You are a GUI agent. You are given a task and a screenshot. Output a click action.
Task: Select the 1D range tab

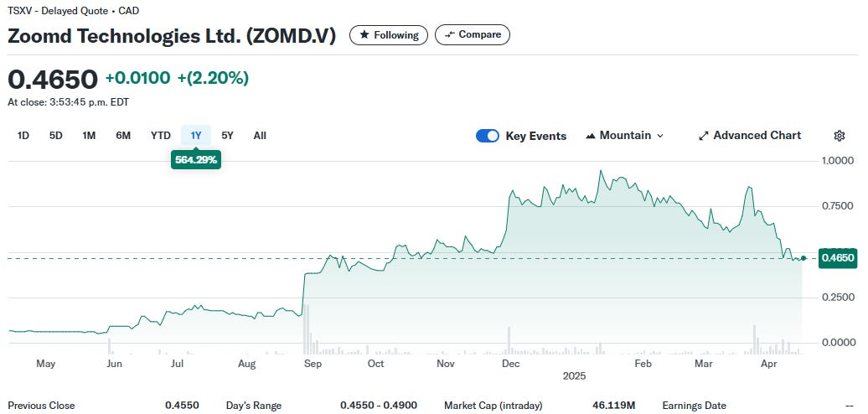pyautogui.click(x=23, y=136)
